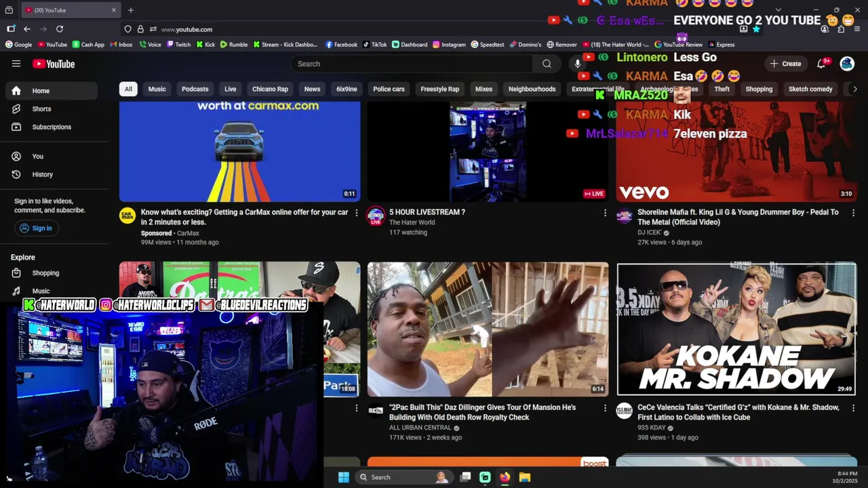Open the Instagram bookmark
Viewport: 868px width, 488px height.
pos(449,45)
